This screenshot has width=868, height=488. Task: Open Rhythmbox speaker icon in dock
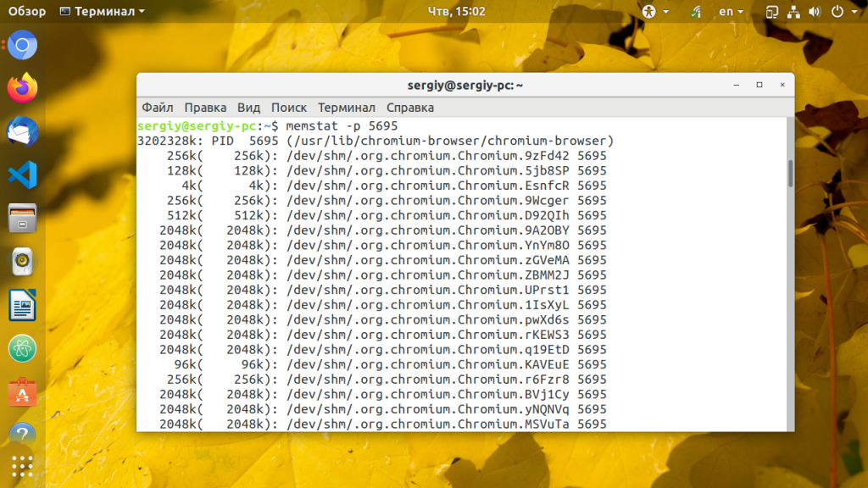22,262
